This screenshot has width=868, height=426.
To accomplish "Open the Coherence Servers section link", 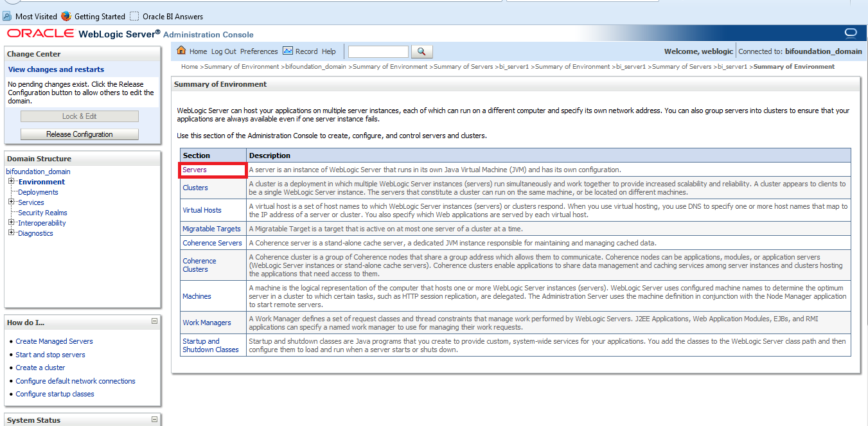I will (x=212, y=243).
